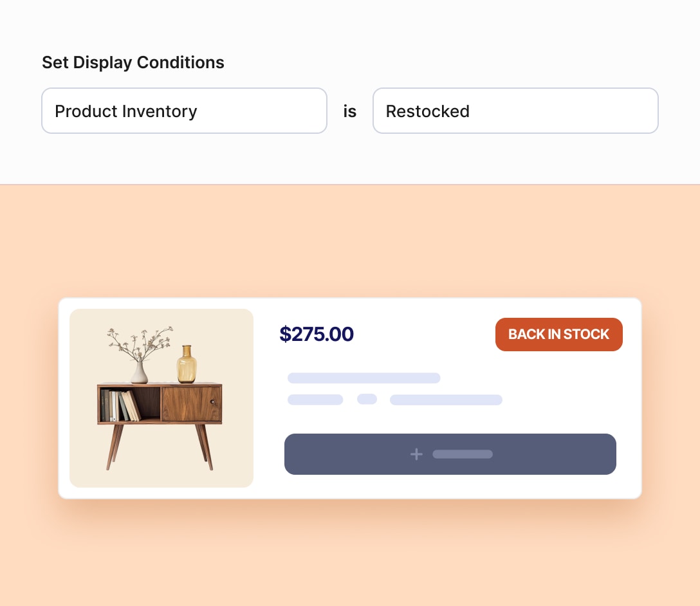Screen dimensions: 700x606
Task: Click the "is" condition operator
Action: (350, 111)
